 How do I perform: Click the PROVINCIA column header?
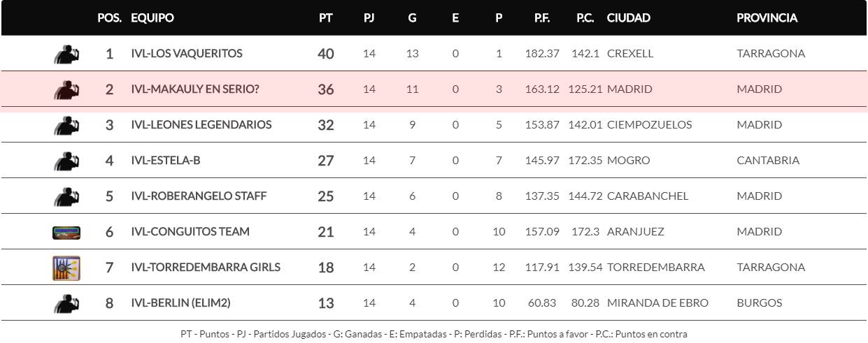point(767,18)
